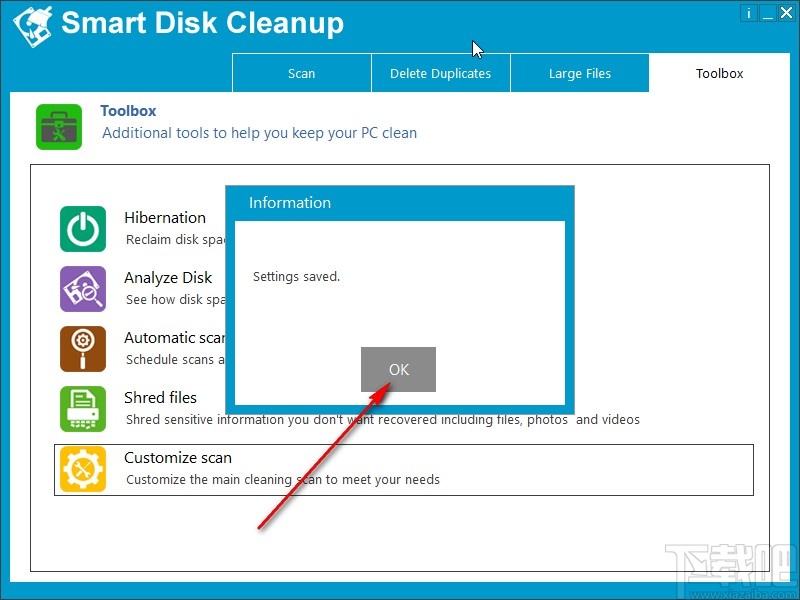This screenshot has width=800, height=600.
Task: Go to the Large Files tab
Action: (580, 73)
